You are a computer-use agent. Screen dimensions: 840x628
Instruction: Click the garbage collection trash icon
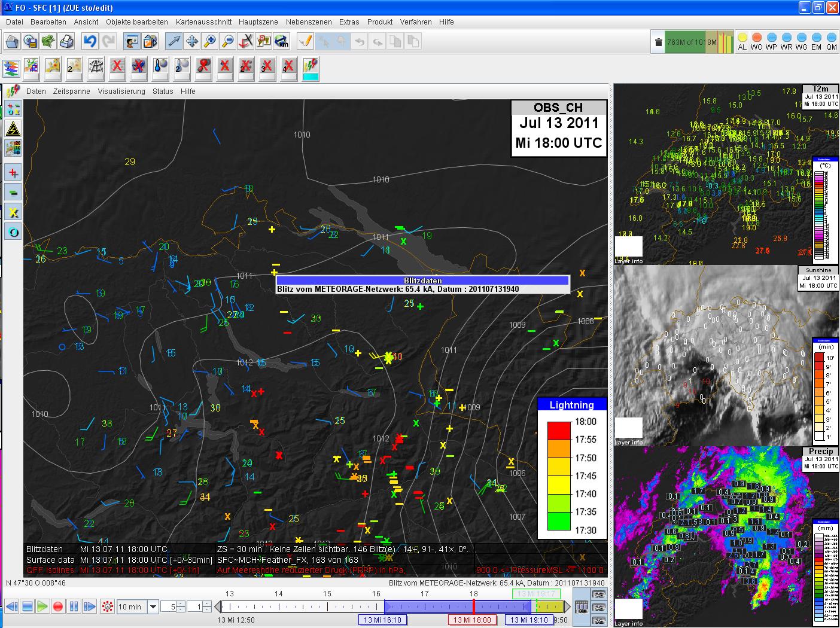(658, 42)
